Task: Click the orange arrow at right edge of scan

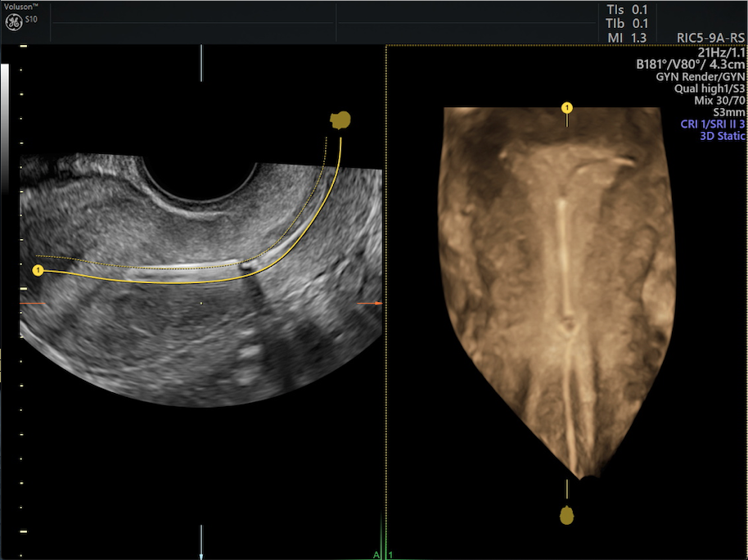Action: click(371, 303)
